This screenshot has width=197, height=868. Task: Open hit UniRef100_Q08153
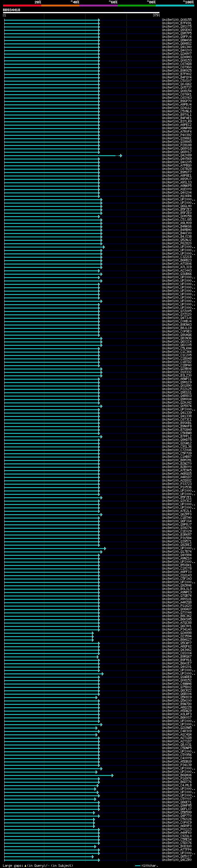coord(177,60)
